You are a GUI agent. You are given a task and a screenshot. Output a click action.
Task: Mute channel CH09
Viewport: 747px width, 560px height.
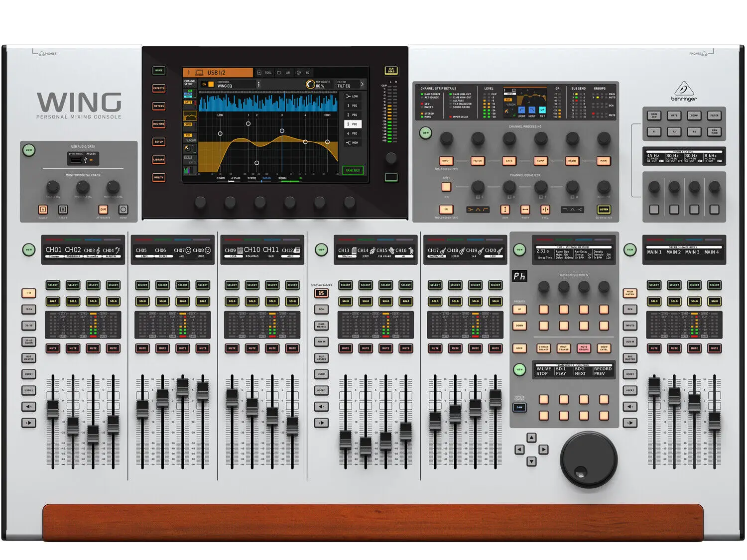coord(232,348)
